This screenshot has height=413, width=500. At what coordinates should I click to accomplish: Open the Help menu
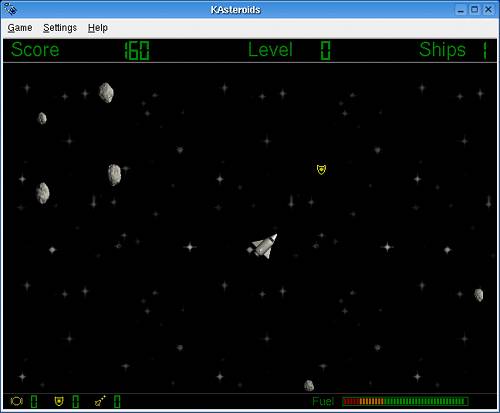click(x=98, y=28)
